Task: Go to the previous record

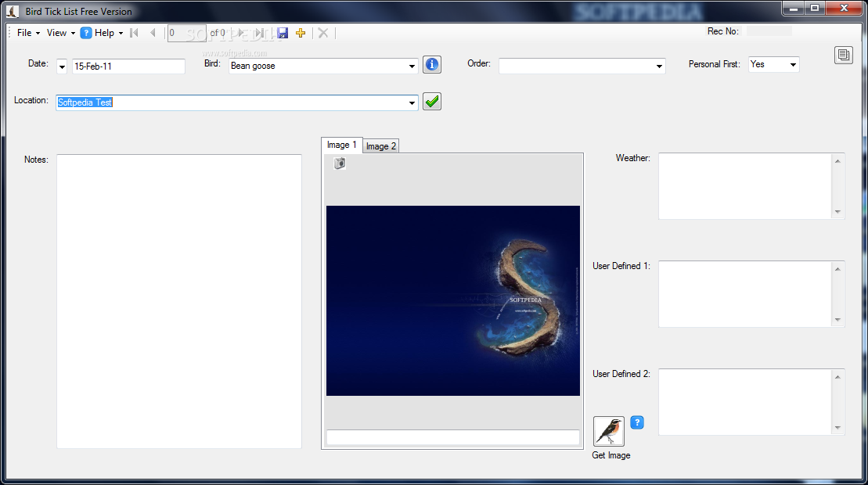Action: point(153,33)
